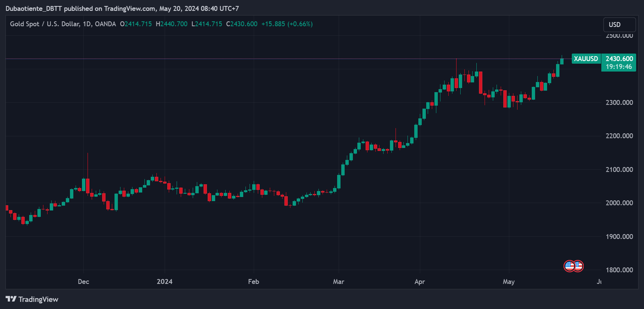Click the Feb label on the time axis
The width and height of the screenshot is (644, 309).
(x=254, y=282)
